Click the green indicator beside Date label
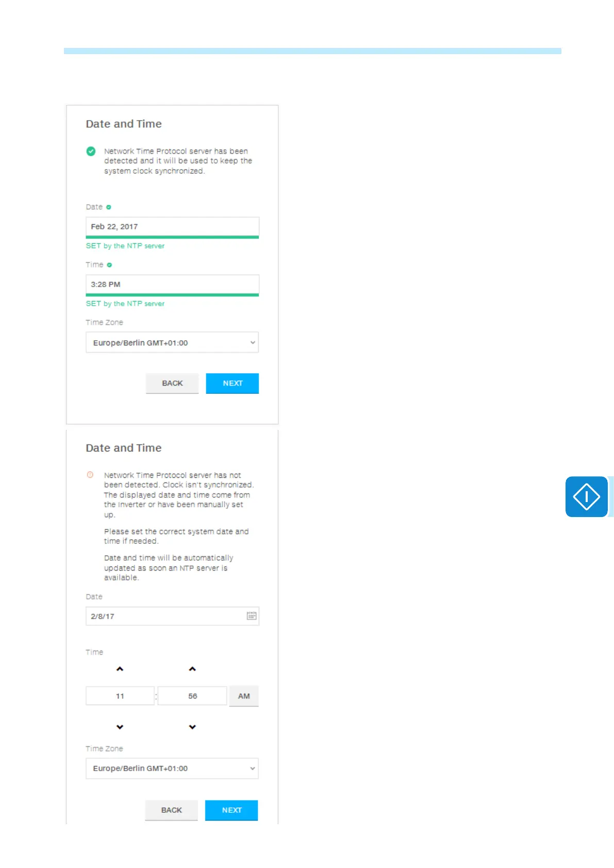614x868 pixels. tap(109, 207)
